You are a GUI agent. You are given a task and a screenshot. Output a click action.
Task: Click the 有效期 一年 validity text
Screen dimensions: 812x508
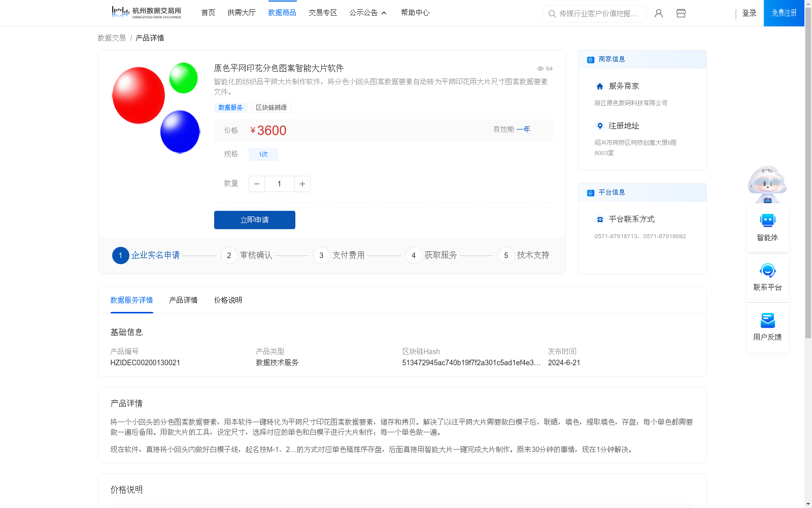point(512,130)
